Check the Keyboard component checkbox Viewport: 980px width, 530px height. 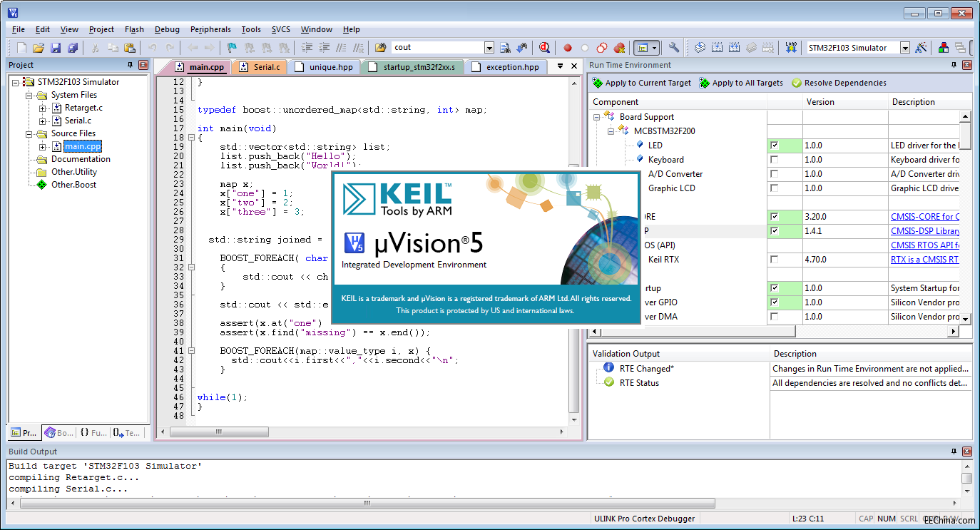pyautogui.click(x=774, y=160)
